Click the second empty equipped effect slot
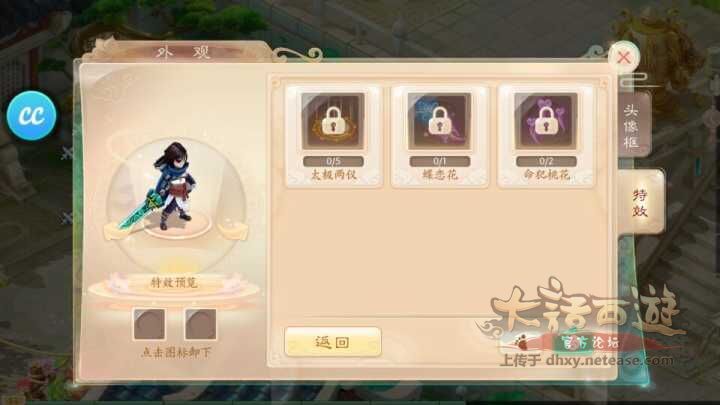 pyautogui.click(x=201, y=324)
